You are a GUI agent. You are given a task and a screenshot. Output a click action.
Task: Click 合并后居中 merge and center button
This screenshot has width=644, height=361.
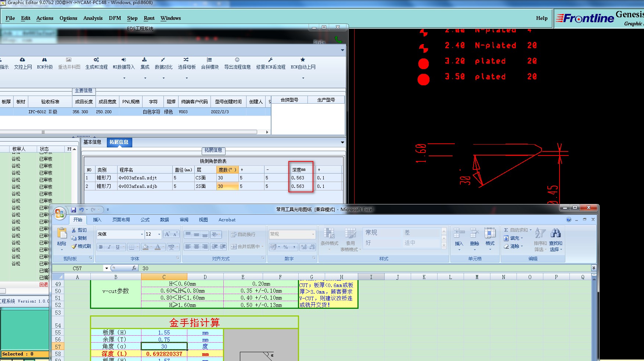point(247,247)
